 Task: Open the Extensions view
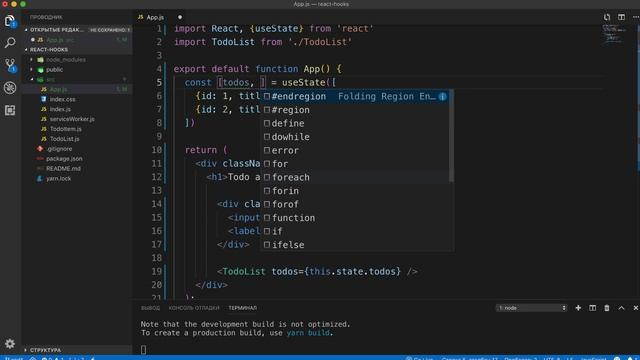(10, 110)
